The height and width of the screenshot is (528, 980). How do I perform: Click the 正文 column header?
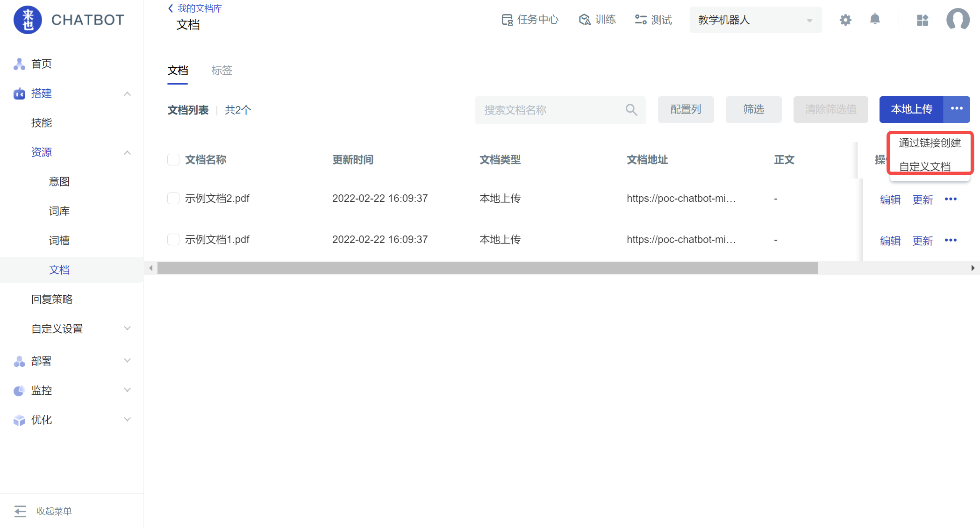click(x=784, y=160)
